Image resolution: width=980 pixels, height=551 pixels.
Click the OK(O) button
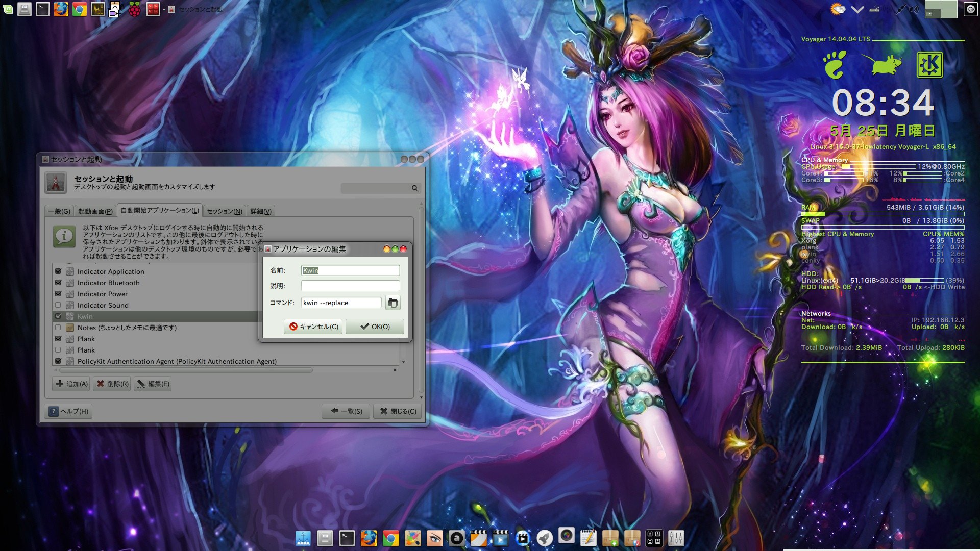click(x=375, y=327)
